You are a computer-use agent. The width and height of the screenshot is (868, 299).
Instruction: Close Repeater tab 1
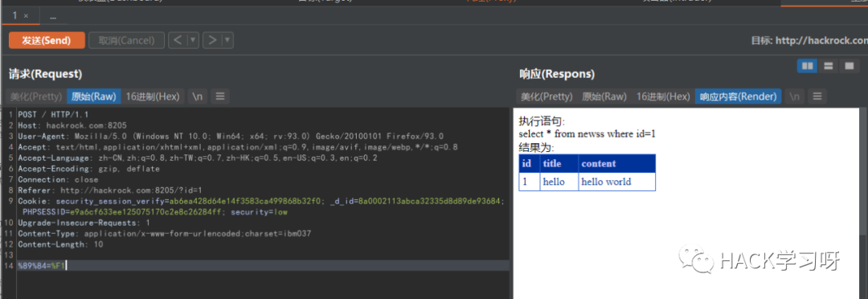26,16
